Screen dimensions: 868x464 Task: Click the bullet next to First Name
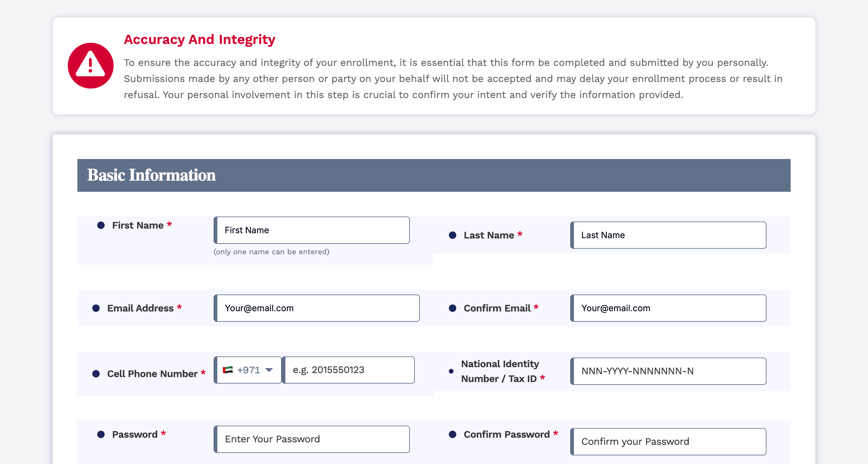(x=101, y=225)
